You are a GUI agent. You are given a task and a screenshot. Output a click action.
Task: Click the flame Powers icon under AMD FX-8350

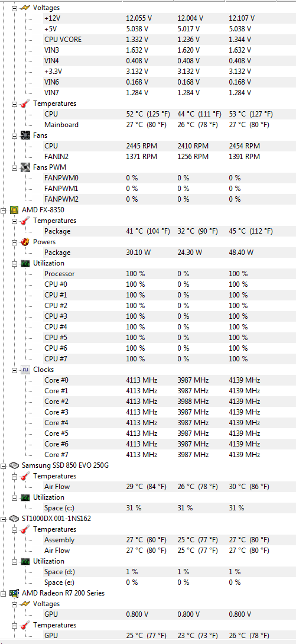25,242
